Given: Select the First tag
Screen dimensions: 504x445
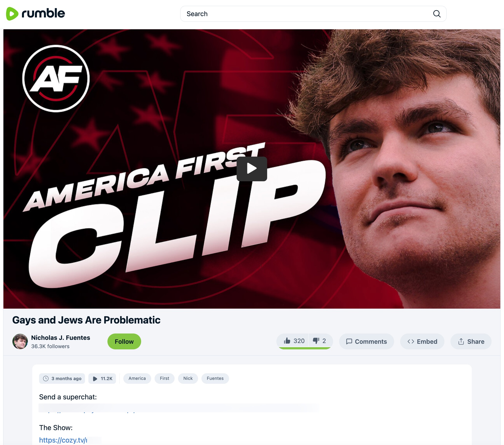Looking at the screenshot, I should tap(165, 378).
